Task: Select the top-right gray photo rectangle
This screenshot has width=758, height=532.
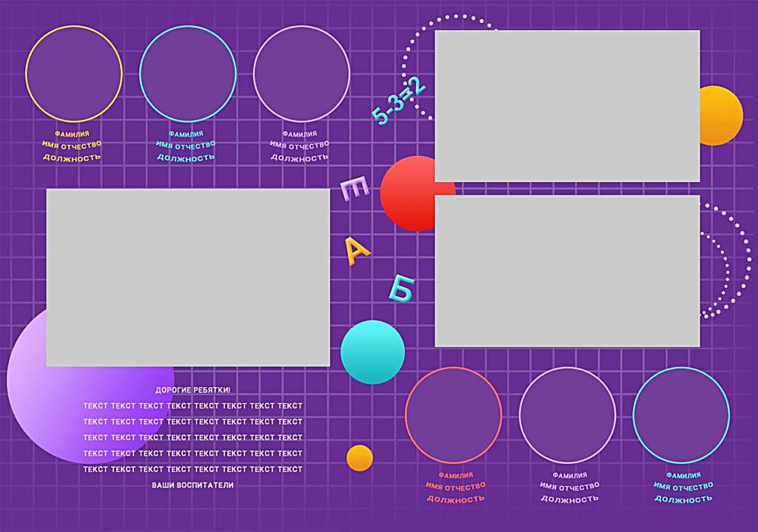Action: point(567,105)
